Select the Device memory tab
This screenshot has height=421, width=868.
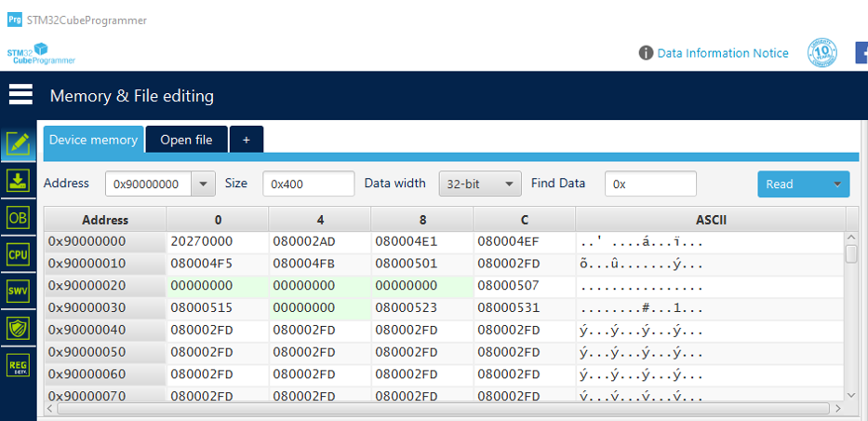coord(94,140)
